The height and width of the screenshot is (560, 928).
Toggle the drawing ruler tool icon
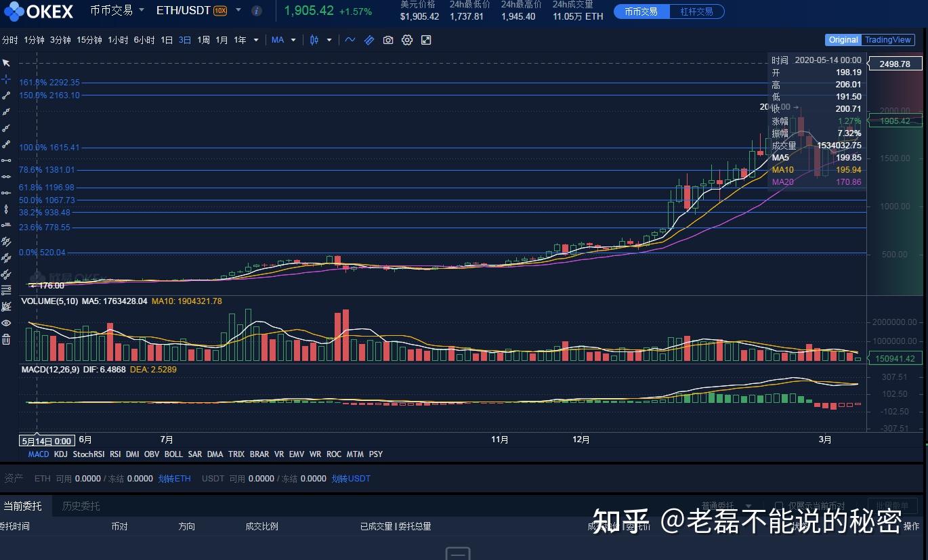click(369, 40)
